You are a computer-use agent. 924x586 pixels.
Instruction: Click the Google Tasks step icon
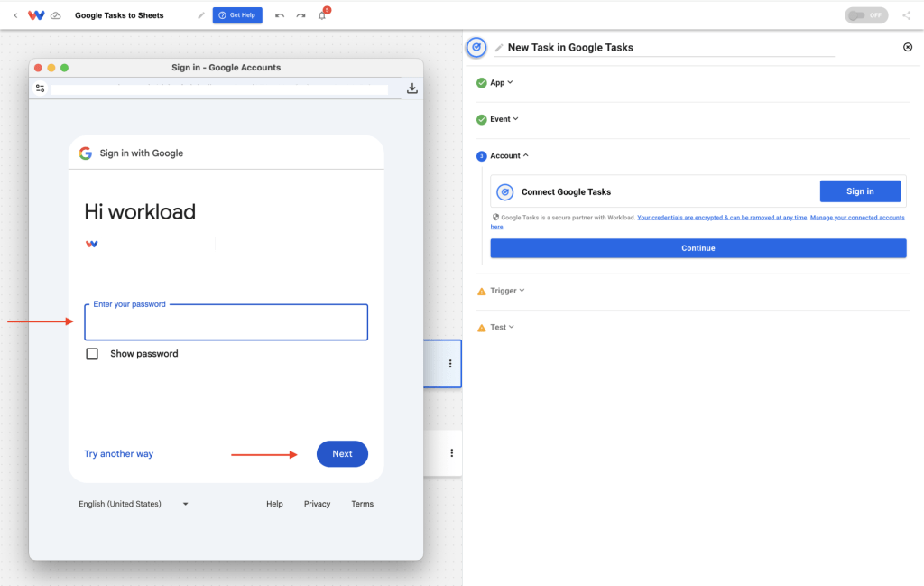(476, 47)
